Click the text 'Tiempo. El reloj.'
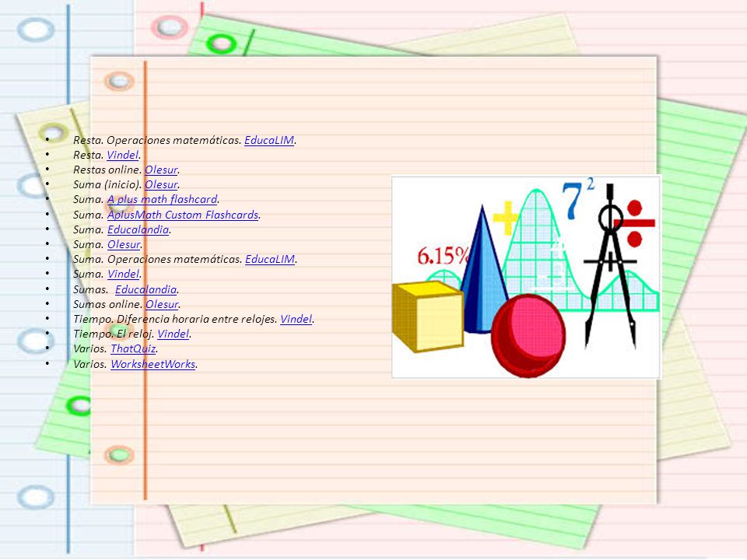The height and width of the screenshot is (560, 747). [x=114, y=334]
